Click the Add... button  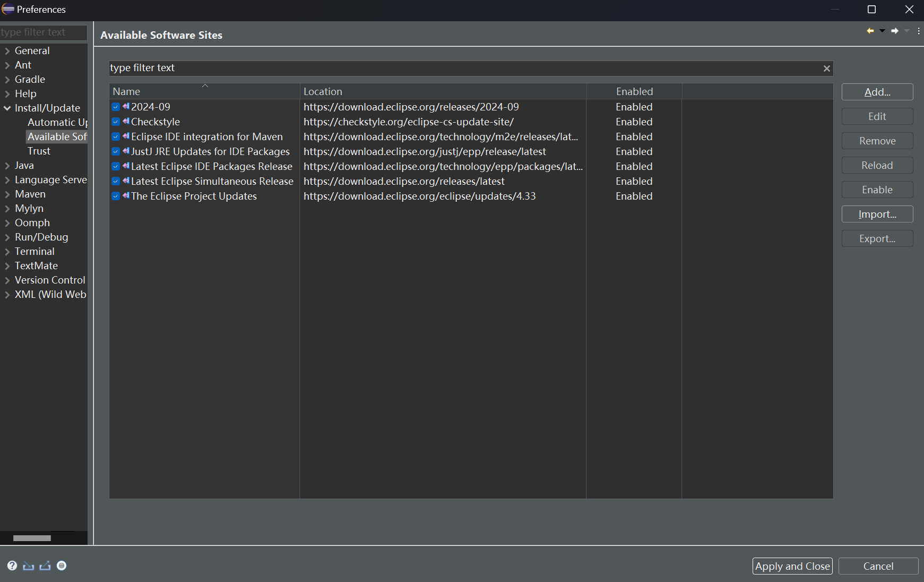pos(877,92)
